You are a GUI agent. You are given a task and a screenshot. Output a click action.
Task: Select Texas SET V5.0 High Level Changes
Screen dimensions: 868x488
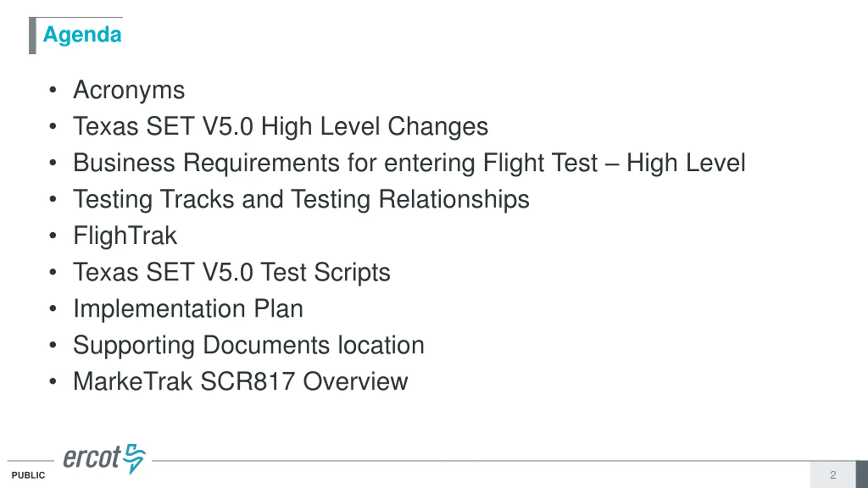coord(281,126)
